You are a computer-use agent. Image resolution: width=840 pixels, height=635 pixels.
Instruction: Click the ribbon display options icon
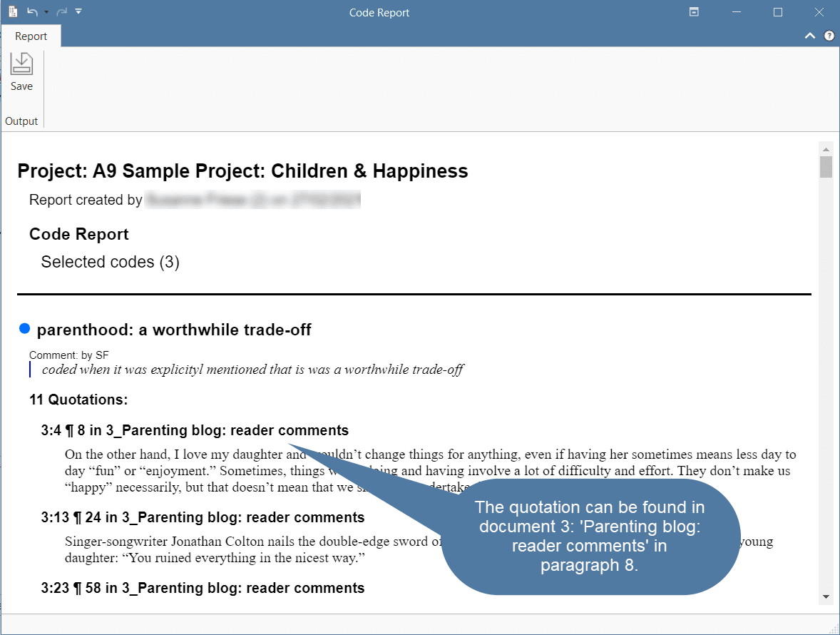coord(694,12)
